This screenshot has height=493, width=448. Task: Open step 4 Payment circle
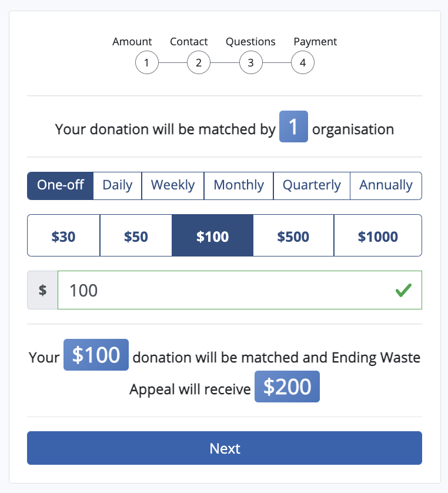[303, 63]
